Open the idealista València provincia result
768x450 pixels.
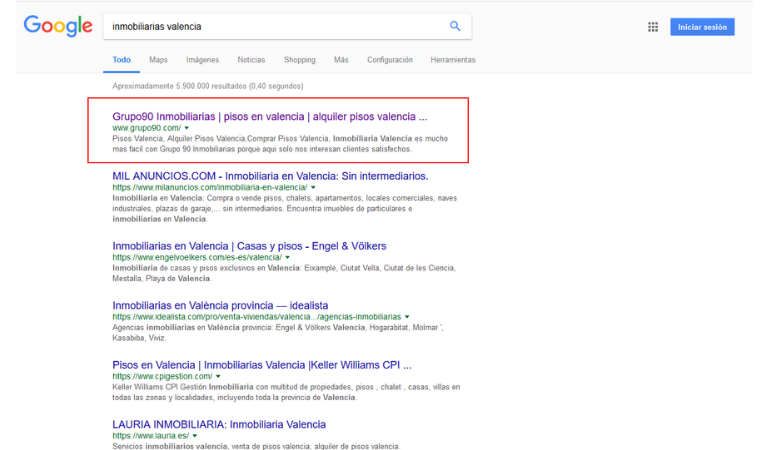[220, 306]
